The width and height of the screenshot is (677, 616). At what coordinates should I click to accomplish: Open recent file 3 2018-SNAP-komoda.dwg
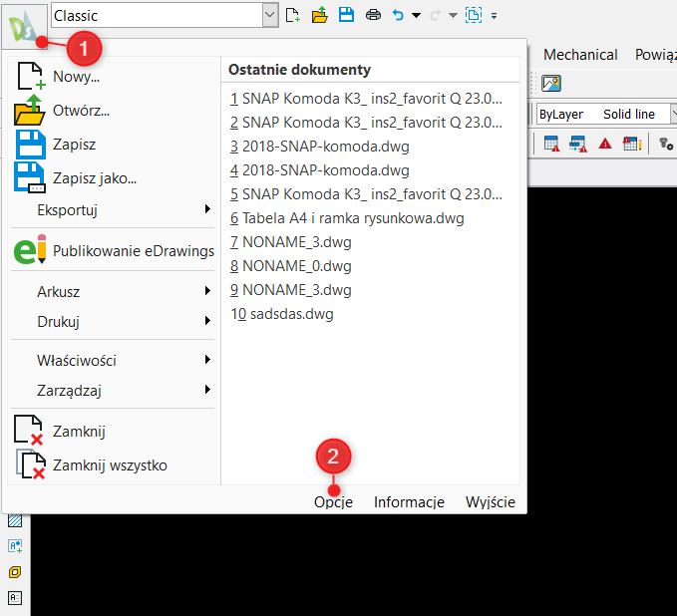click(320, 147)
